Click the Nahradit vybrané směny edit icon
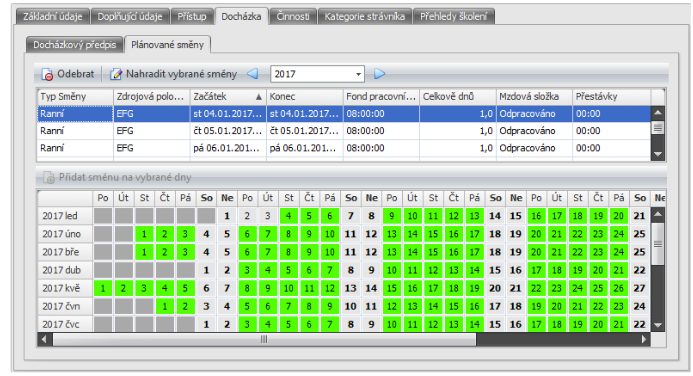Viewport: 693px width, 376px height. pyautogui.click(x=116, y=74)
